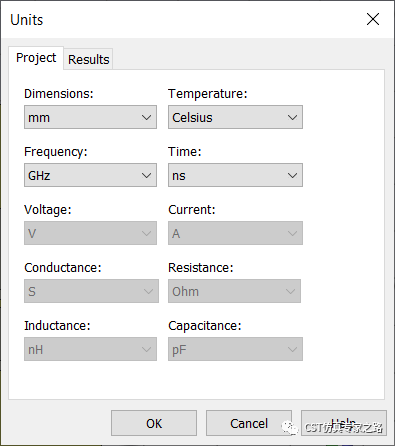Viewport: 395px width, 446px height.
Task: Click the Capacitance unit combo box
Action: click(235, 349)
